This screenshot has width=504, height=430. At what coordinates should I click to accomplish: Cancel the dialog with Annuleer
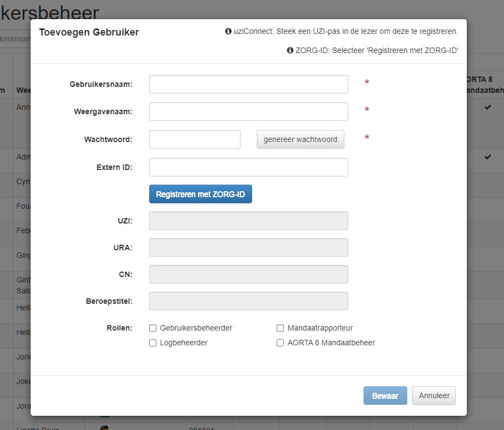pos(433,396)
